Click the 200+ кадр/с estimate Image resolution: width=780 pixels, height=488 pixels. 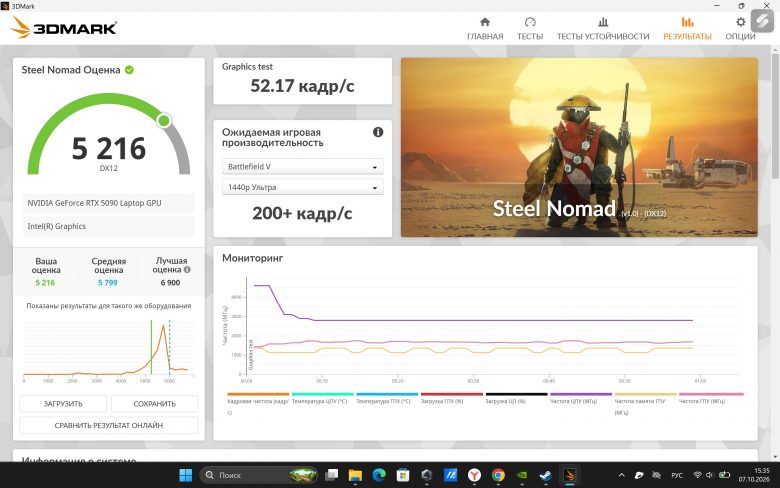coord(302,213)
